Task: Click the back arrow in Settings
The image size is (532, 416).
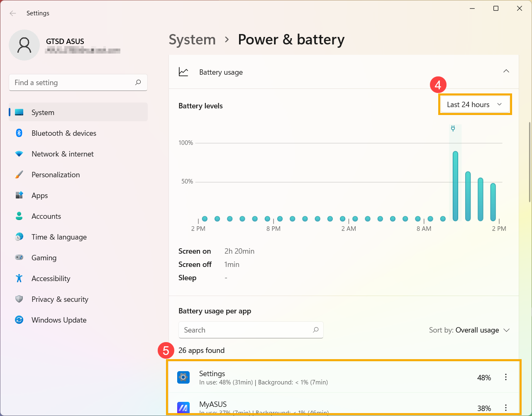Action: [13, 13]
